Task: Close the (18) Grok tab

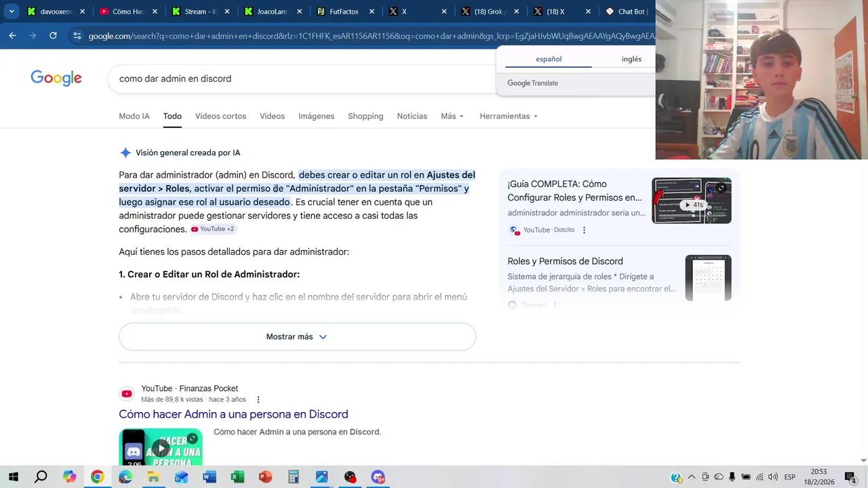Action: [x=516, y=12]
